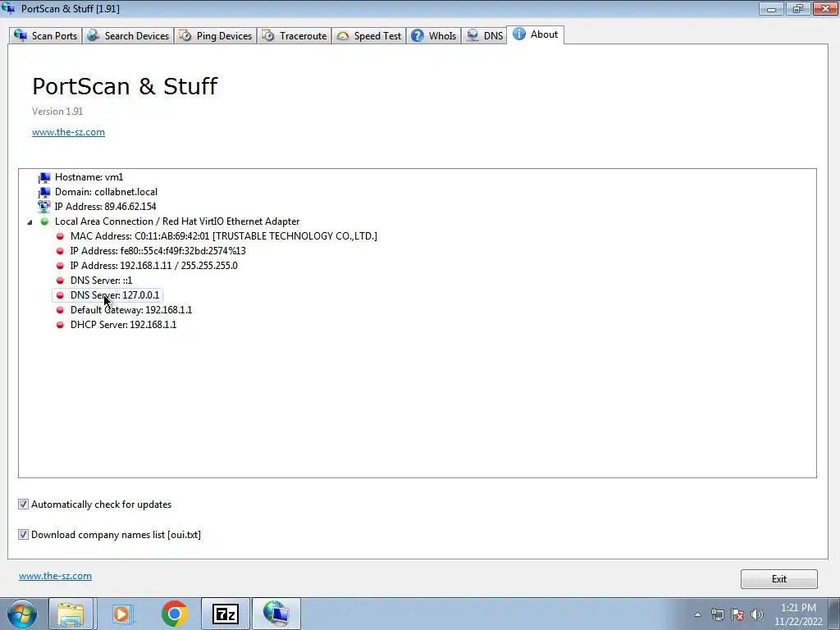Click the network icon beside 89.46.62.154
The image size is (840, 630).
[44, 207]
